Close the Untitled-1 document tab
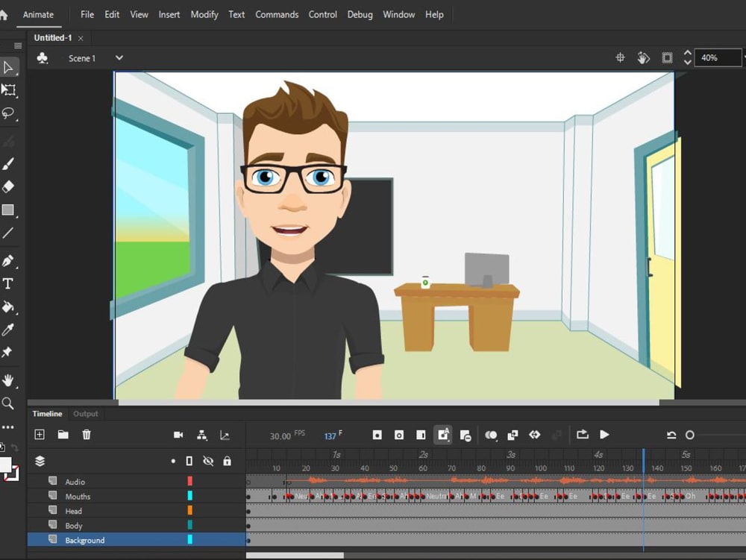Image resolution: width=746 pixels, height=560 pixels. click(81, 38)
